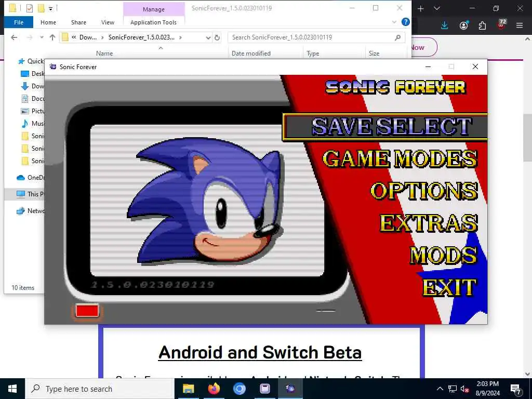Viewport: 532px width, 399px height.
Task: Open browser account profile icon
Action: tap(464, 25)
